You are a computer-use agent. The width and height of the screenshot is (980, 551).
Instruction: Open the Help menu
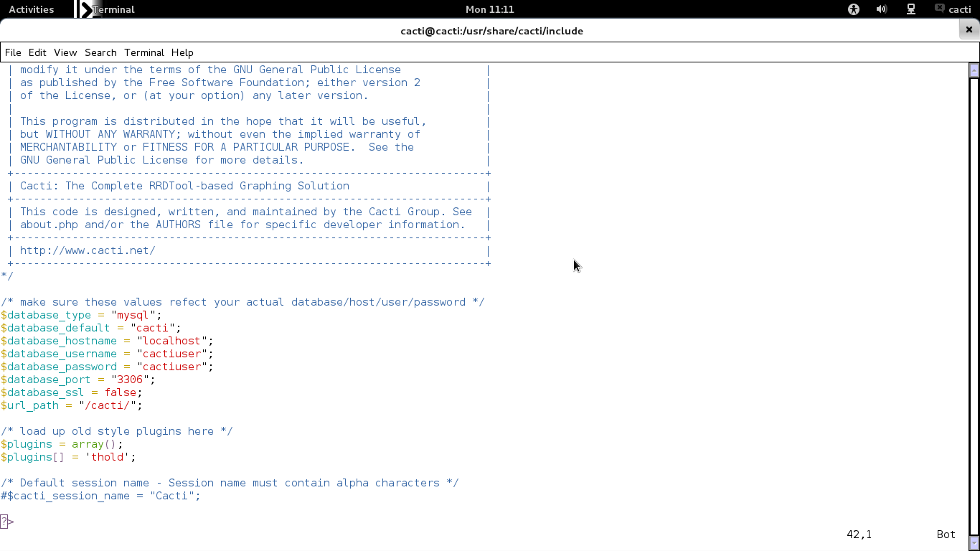pyautogui.click(x=182, y=52)
